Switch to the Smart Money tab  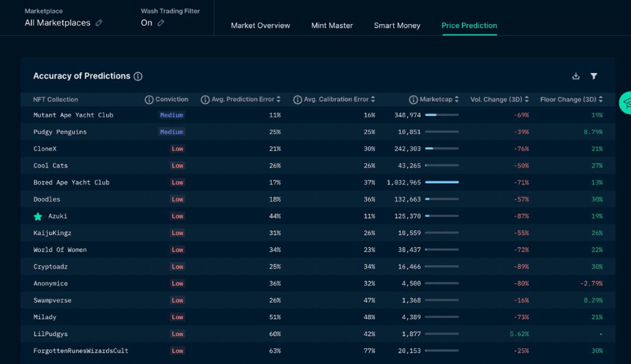397,25
